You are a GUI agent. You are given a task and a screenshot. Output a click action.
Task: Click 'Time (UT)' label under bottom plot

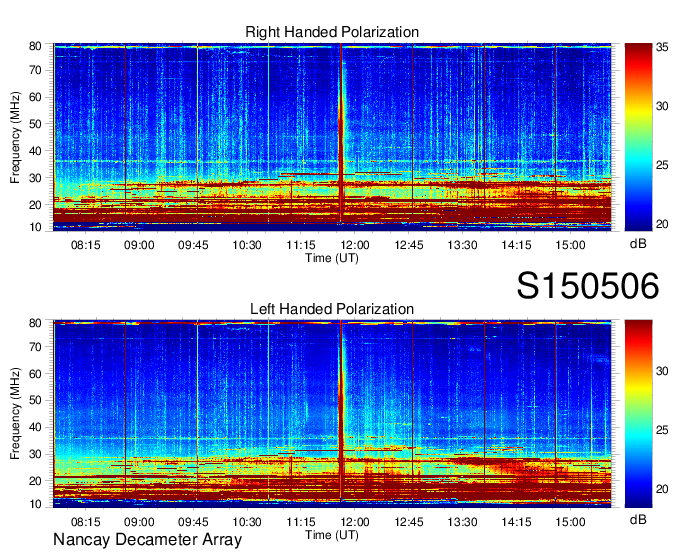pos(332,535)
